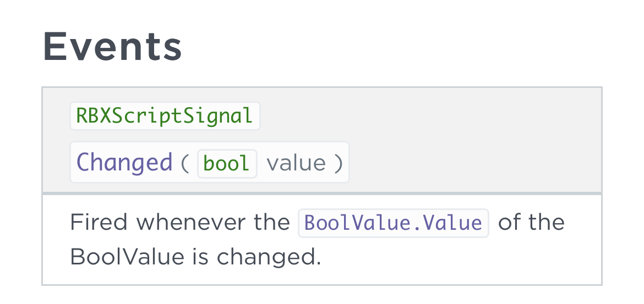The image size is (644, 304).
Task: Click the closing parenthesis after value
Action: coord(338,163)
